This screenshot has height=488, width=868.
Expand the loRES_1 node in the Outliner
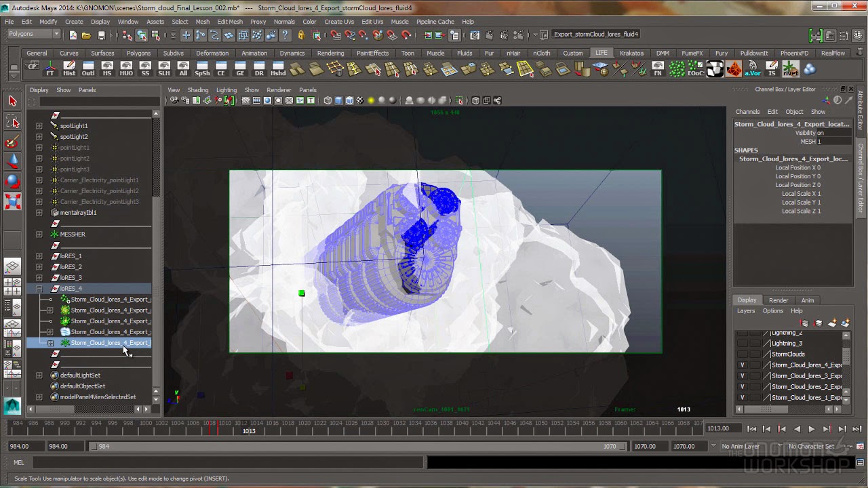(39, 256)
